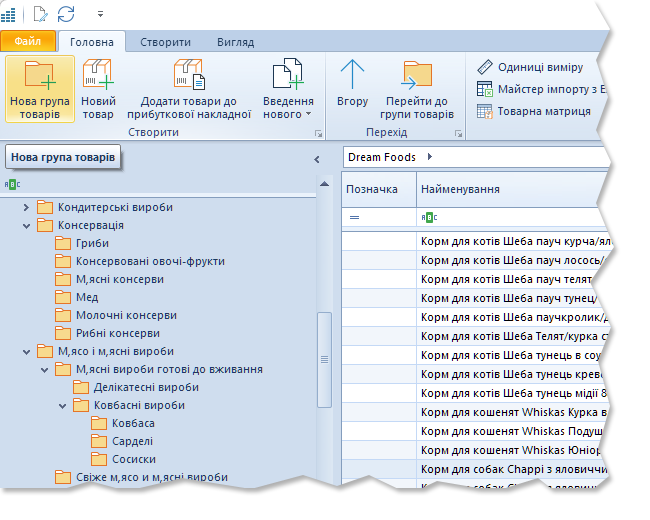Expand the Кондитерські вироби folder
Viewport: 650px width, 520px height.
click(x=26, y=207)
